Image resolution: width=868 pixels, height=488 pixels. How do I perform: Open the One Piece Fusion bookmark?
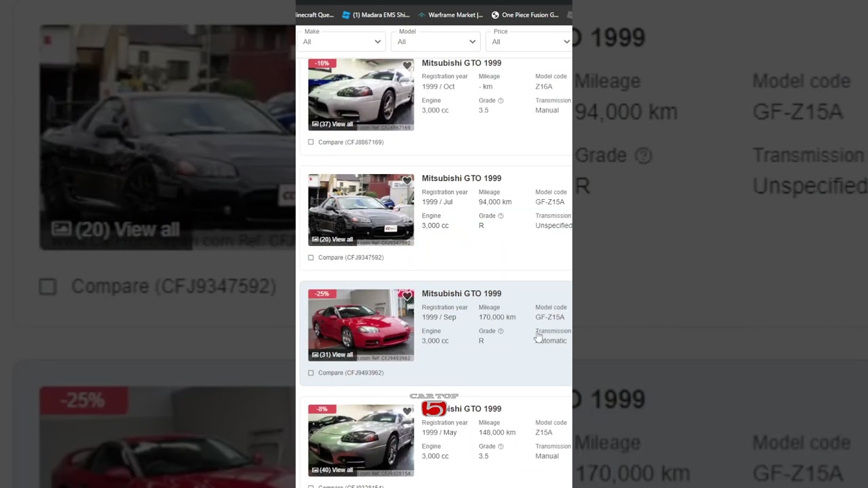click(525, 15)
